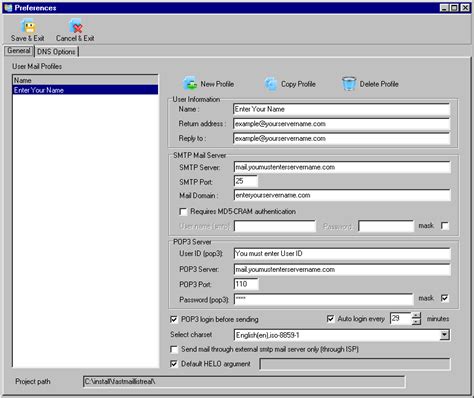Click the Project path field
Image resolution: width=474 pixels, height=398 pixels.
pos(244,382)
